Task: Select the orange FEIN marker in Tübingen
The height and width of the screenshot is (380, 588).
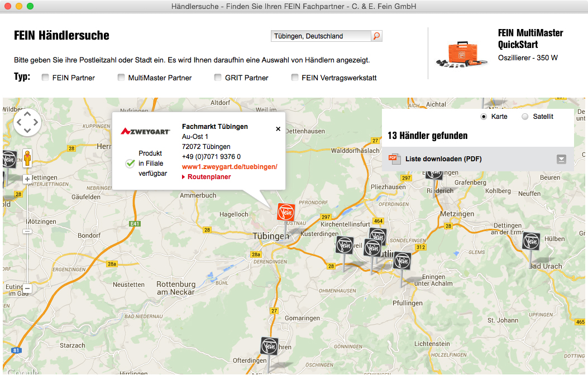Action: [286, 211]
